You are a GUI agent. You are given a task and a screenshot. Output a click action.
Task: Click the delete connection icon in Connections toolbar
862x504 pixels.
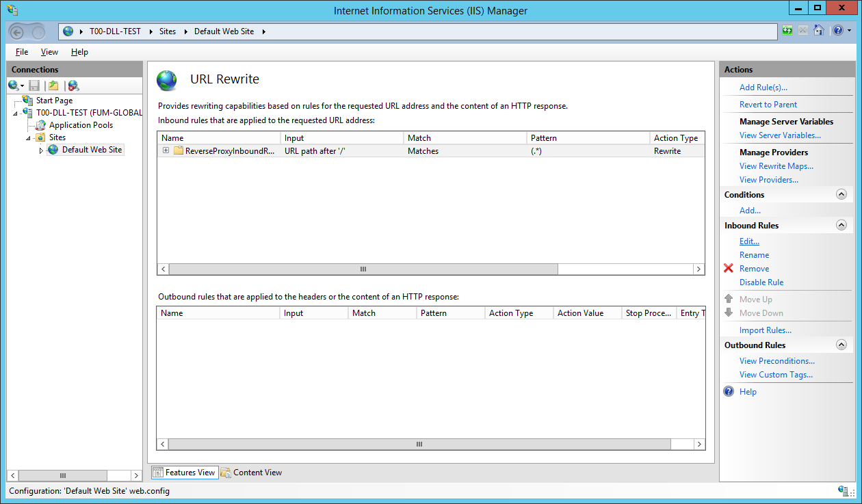coord(73,85)
